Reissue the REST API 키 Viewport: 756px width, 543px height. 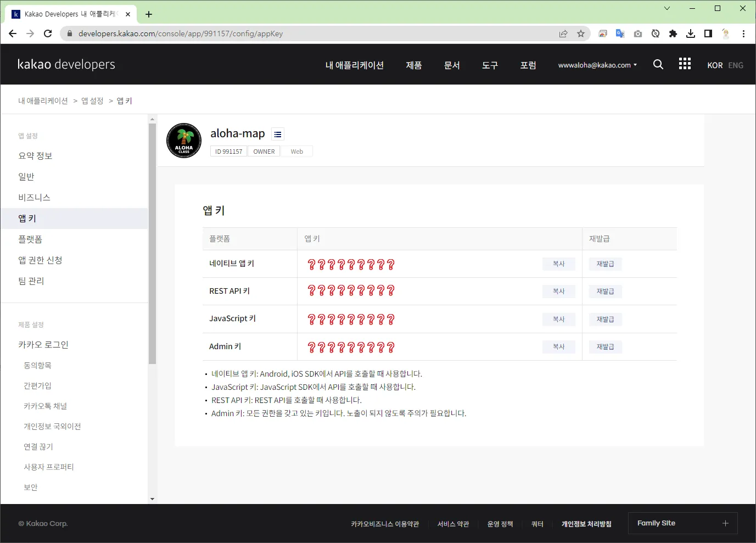(x=606, y=292)
